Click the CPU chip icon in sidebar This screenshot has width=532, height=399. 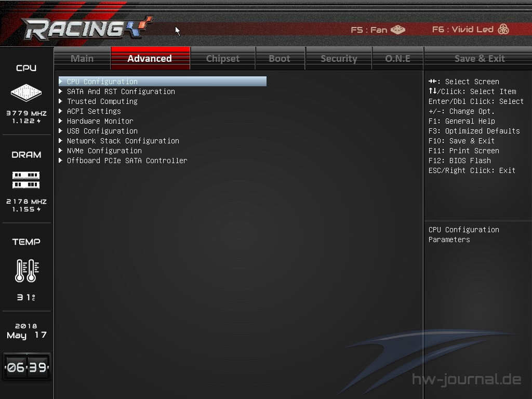(x=26, y=92)
